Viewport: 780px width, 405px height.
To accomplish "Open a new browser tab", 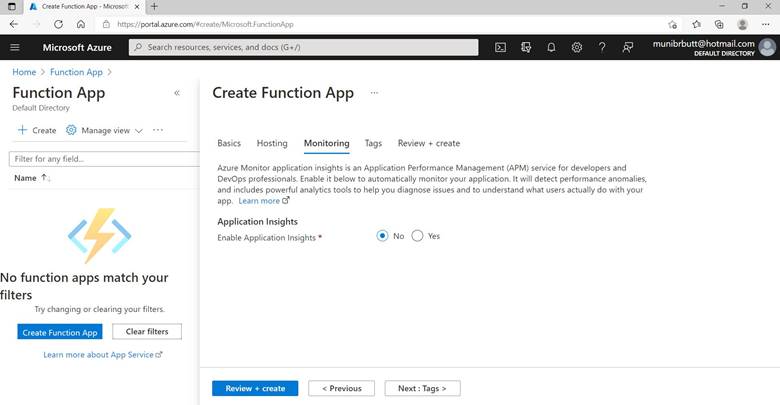I will pos(154,6).
